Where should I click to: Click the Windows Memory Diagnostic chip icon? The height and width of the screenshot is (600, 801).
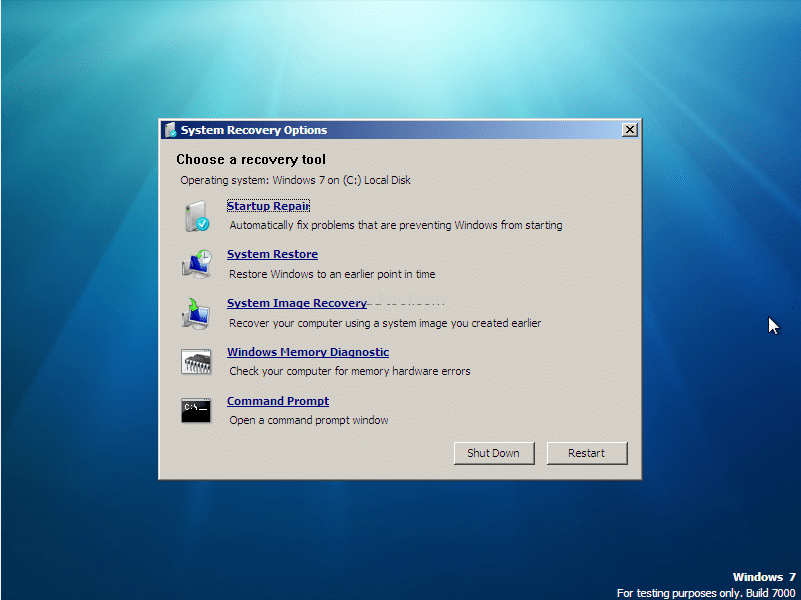pos(196,362)
